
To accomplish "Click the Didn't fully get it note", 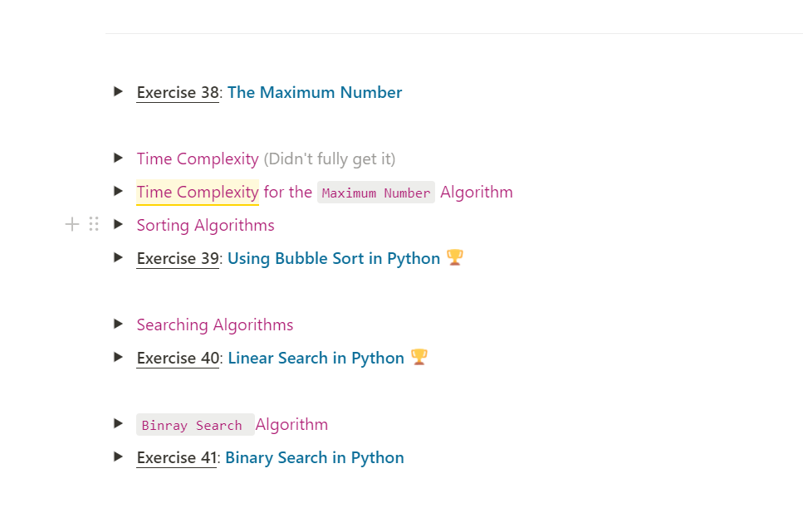I will (330, 159).
